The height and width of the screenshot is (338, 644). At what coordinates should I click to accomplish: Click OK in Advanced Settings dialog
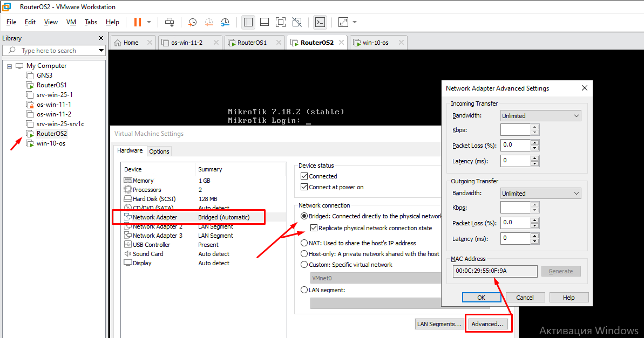(482, 298)
